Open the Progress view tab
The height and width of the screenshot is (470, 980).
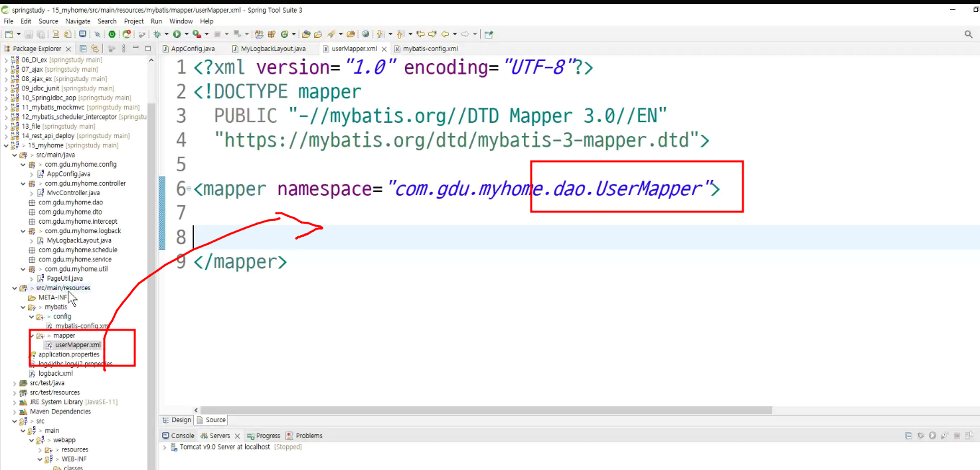pos(264,436)
